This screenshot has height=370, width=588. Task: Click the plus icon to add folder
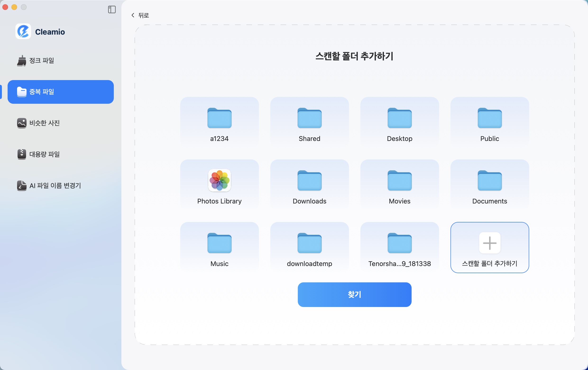pos(490,243)
